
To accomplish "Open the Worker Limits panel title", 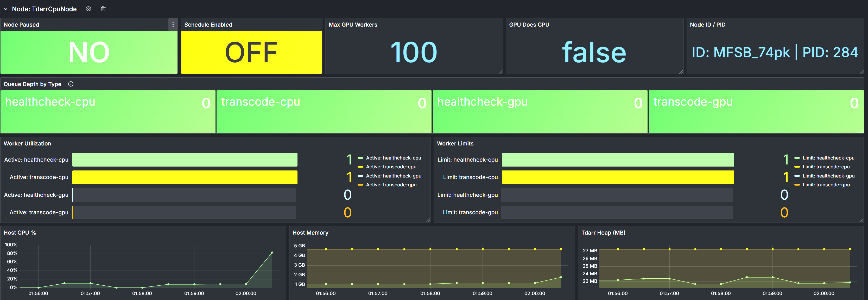I will [455, 143].
